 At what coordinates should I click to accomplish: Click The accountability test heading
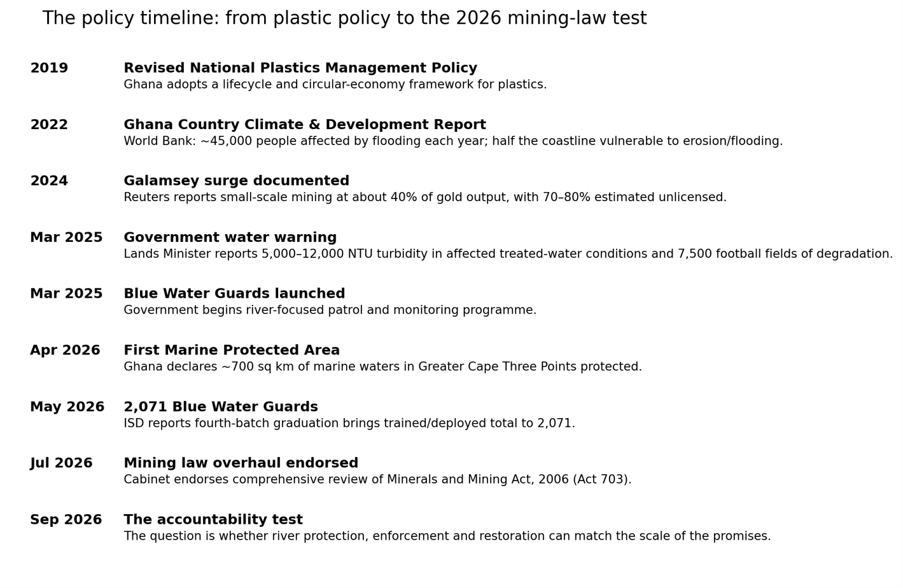pos(213,520)
